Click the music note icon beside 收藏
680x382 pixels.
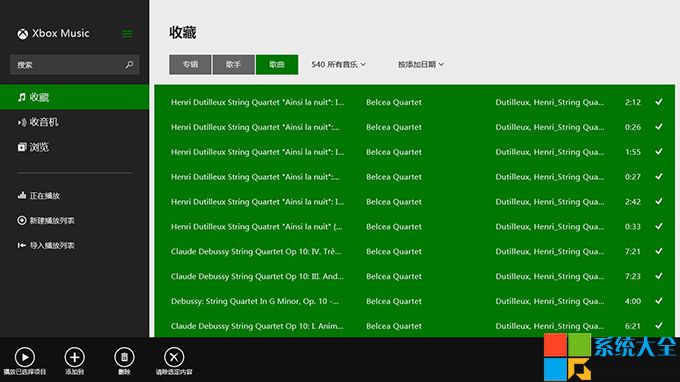point(22,97)
